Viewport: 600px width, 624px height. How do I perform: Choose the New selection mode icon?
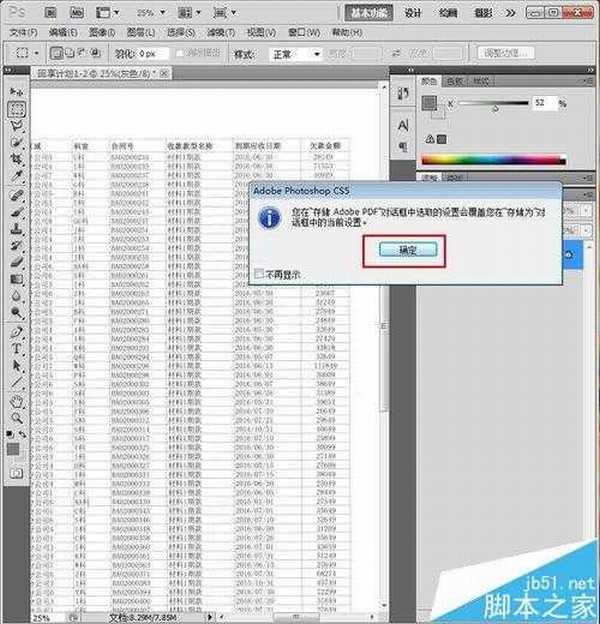click(x=56, y=53)
